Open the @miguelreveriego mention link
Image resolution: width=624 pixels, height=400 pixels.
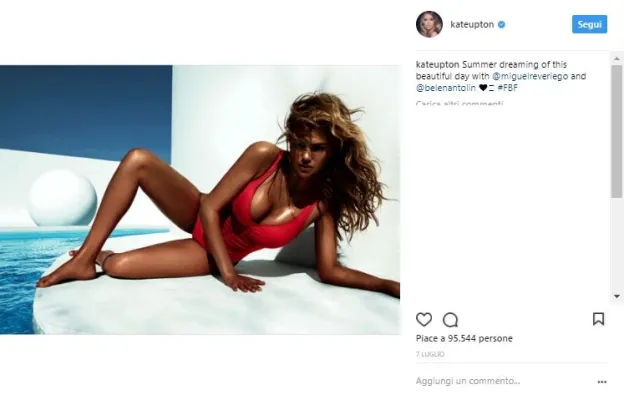530,76
